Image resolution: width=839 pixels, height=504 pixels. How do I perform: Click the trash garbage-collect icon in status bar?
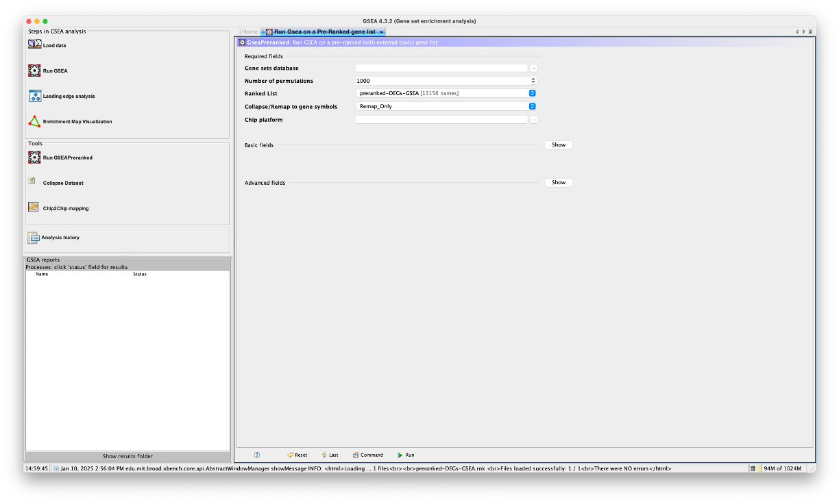753,468
